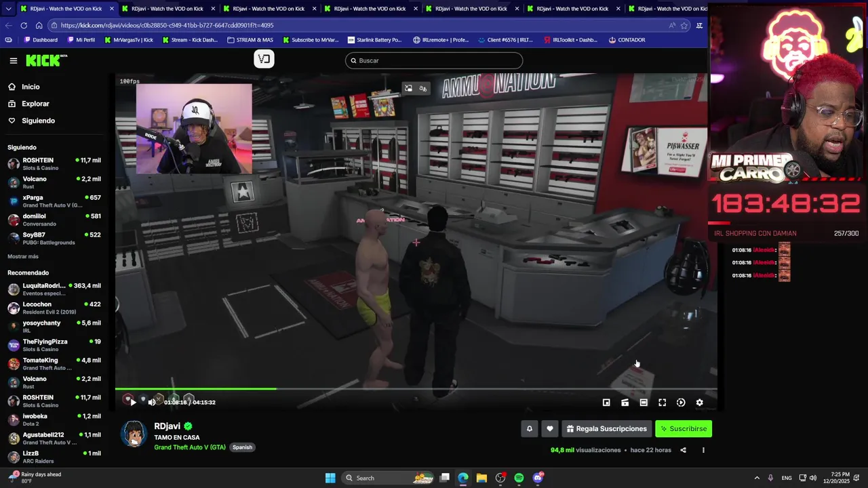Click the Spanish language tag
This screenshot has height=488, width=868.
coord(242,447)
